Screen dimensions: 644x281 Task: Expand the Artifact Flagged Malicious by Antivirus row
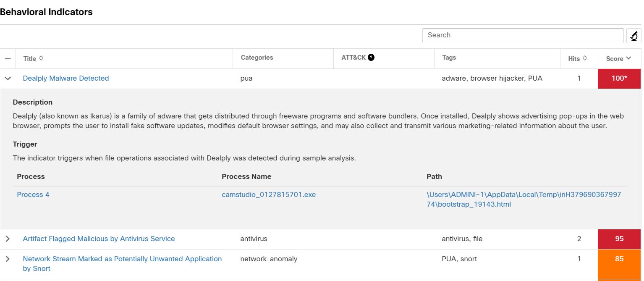(x=8, y=239)
